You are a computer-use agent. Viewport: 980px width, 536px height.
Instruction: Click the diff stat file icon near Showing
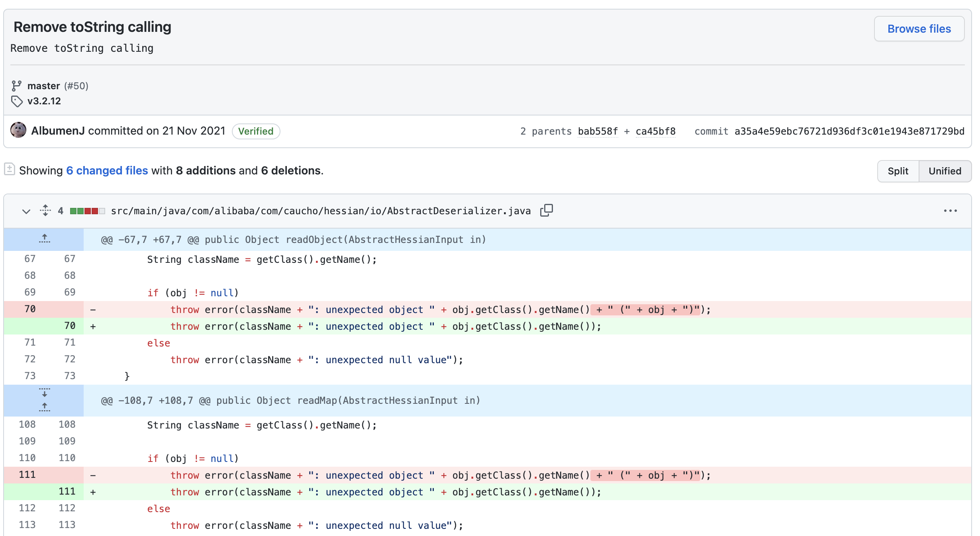[x=10, y=169]
